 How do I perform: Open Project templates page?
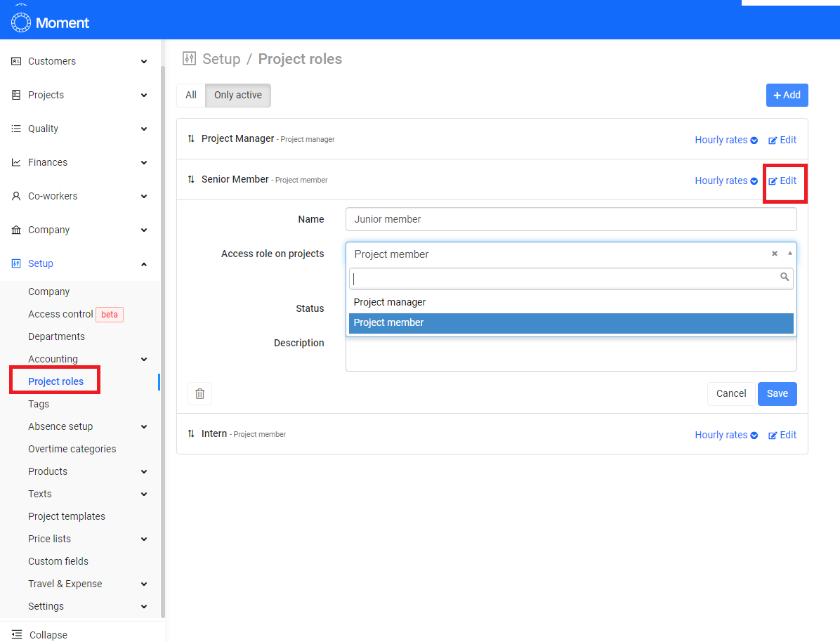point(67,516)
